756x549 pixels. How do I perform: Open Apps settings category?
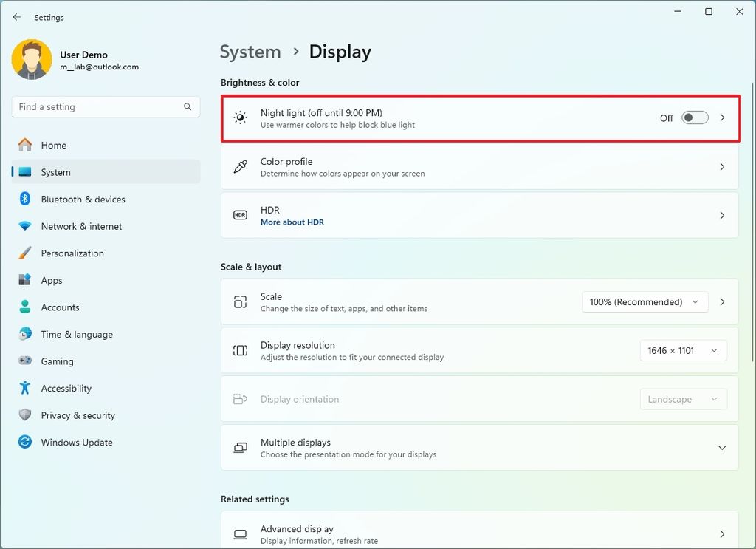106,280
